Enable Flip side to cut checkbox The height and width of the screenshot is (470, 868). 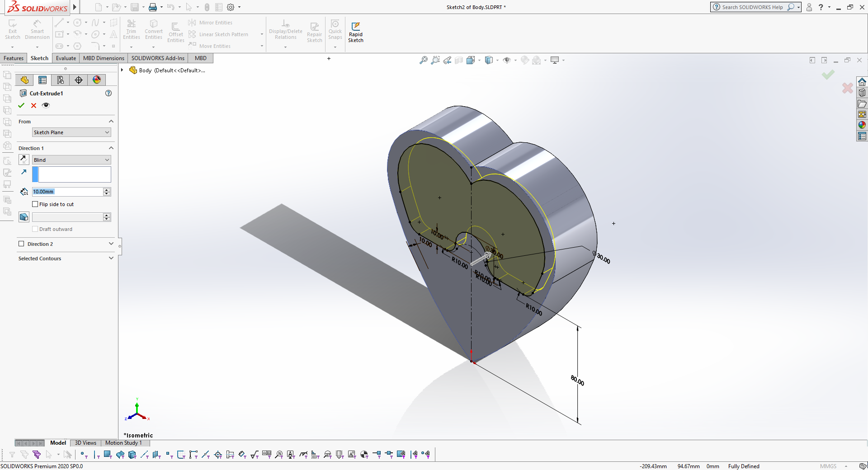(x=35, y=204)
